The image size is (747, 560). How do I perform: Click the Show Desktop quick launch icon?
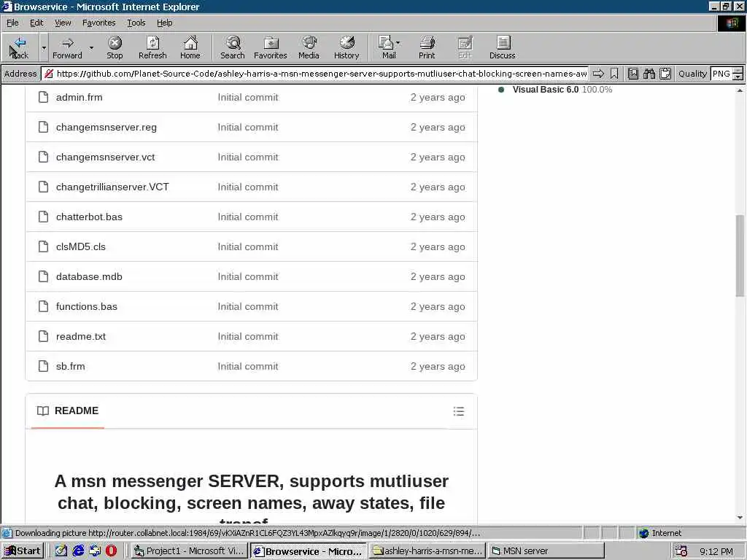pyautogui.click(x=61, y=551)
